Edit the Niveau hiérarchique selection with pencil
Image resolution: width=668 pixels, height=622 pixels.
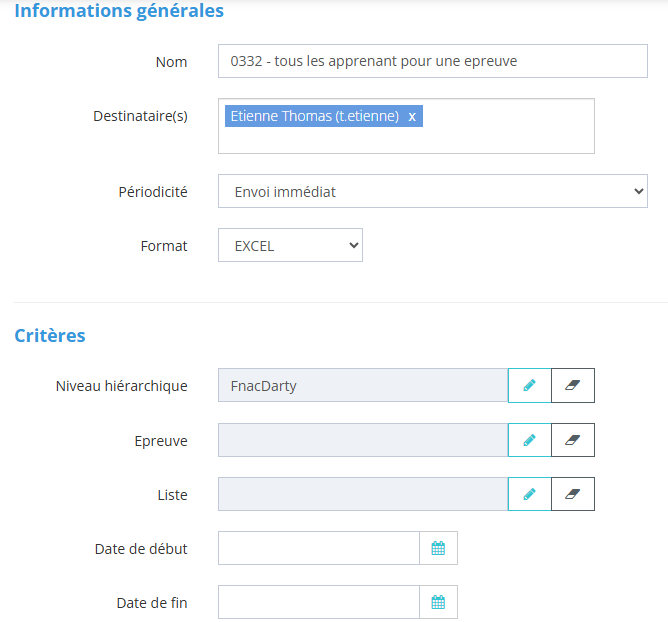coord(529,385)
